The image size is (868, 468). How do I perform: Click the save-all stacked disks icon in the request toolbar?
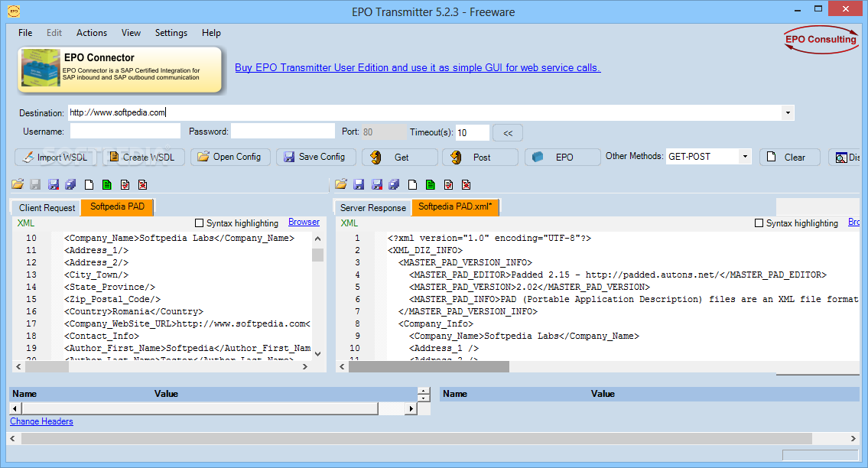(71, 184)
